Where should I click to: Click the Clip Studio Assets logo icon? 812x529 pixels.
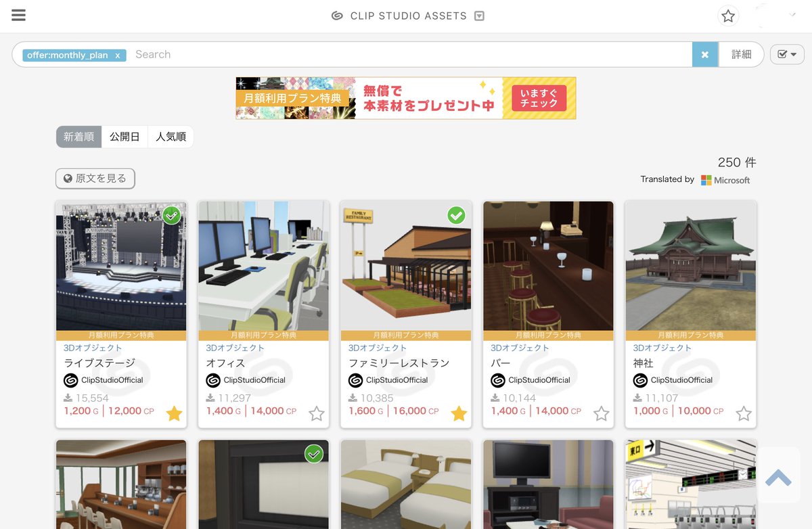(337, 16)
